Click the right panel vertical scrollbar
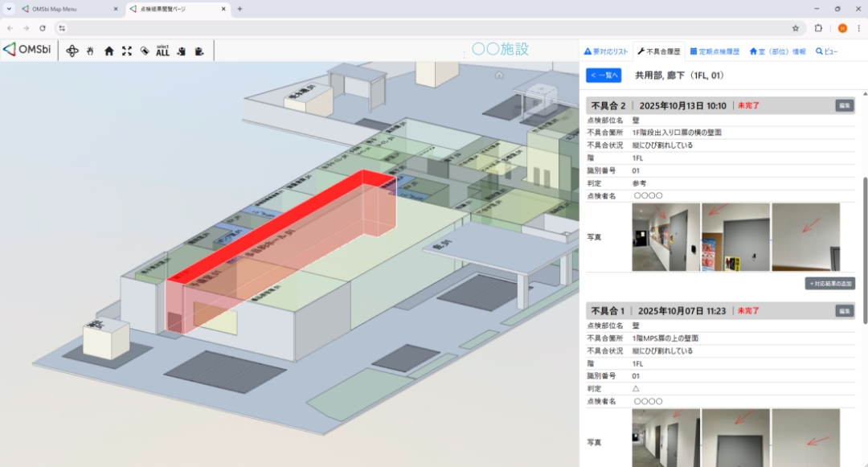The image size is (868, 467). pos(865,249)
